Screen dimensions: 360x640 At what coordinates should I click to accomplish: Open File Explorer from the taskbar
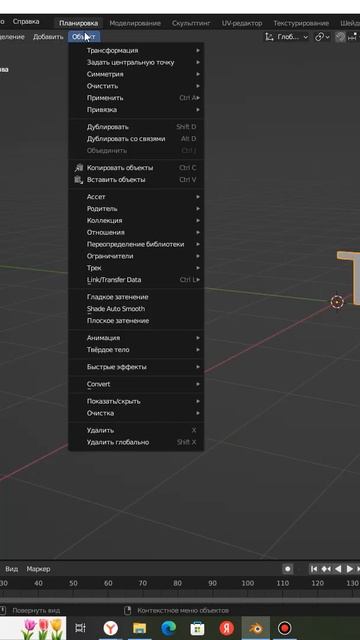(x=139, y=628)
